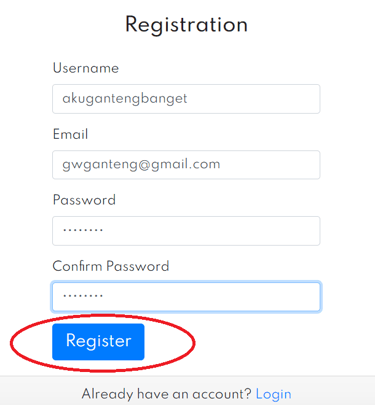Open the Login link
This screenshot has width=375, height=405.
pyautogui.click(x=273, y=394)
